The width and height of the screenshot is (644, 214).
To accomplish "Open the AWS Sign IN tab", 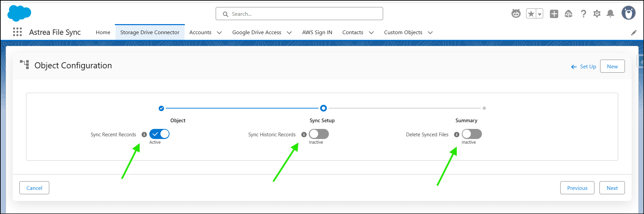I will point(317,32).
